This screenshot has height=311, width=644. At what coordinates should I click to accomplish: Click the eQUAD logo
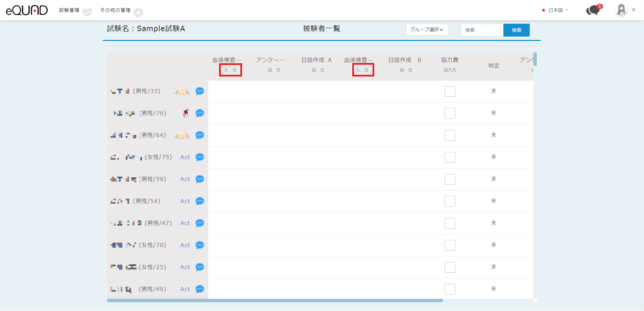tap(27, 10)
